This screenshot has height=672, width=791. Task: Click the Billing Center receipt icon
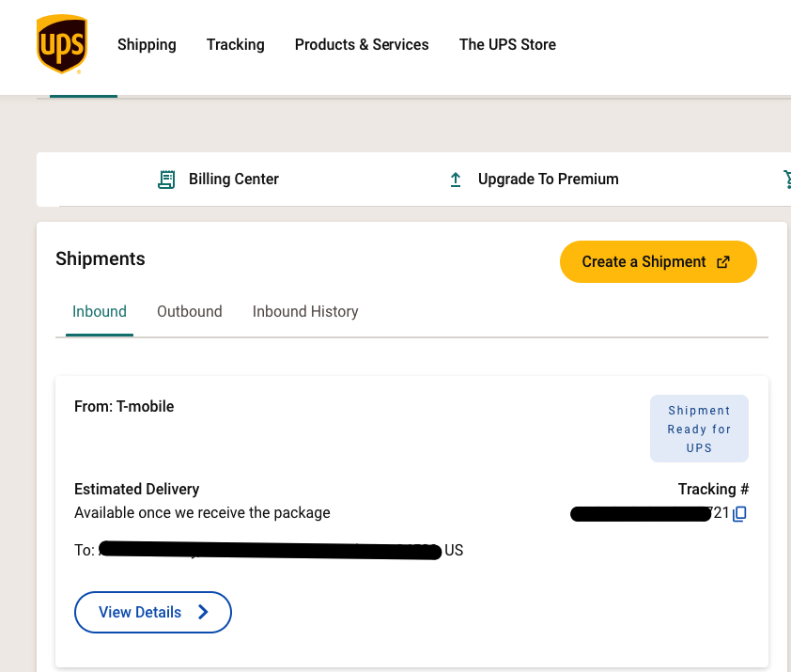166,179
